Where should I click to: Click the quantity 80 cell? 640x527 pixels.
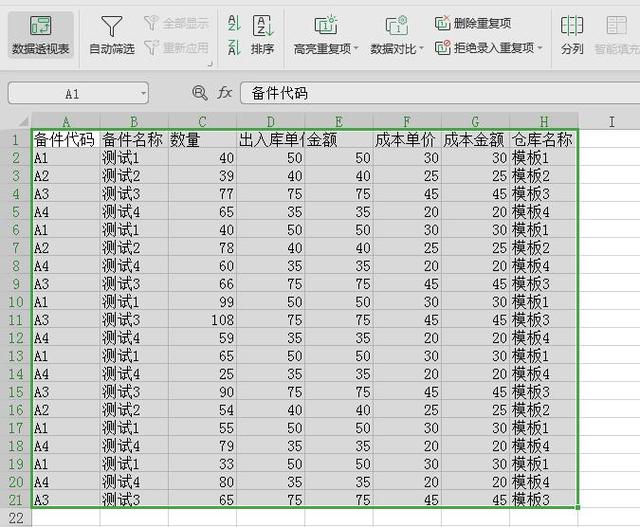[202, 482]
